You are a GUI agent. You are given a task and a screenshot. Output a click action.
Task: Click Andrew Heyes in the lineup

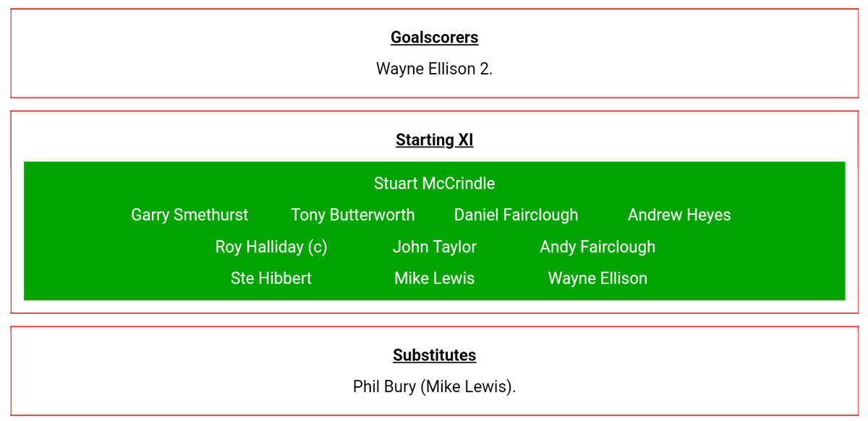click(679, 216)
